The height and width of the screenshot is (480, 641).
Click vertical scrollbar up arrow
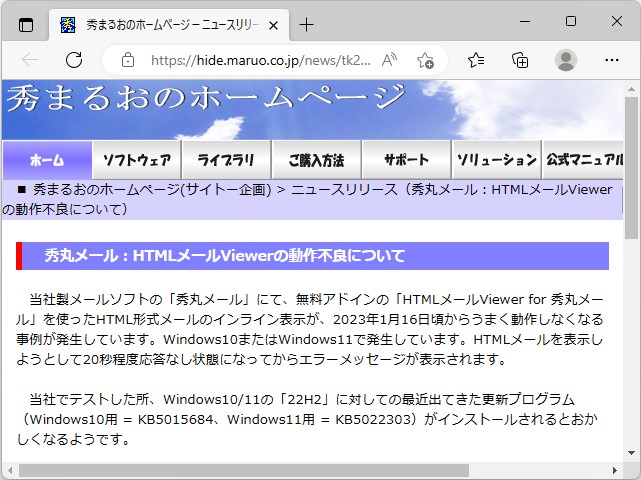pos(631,89)
